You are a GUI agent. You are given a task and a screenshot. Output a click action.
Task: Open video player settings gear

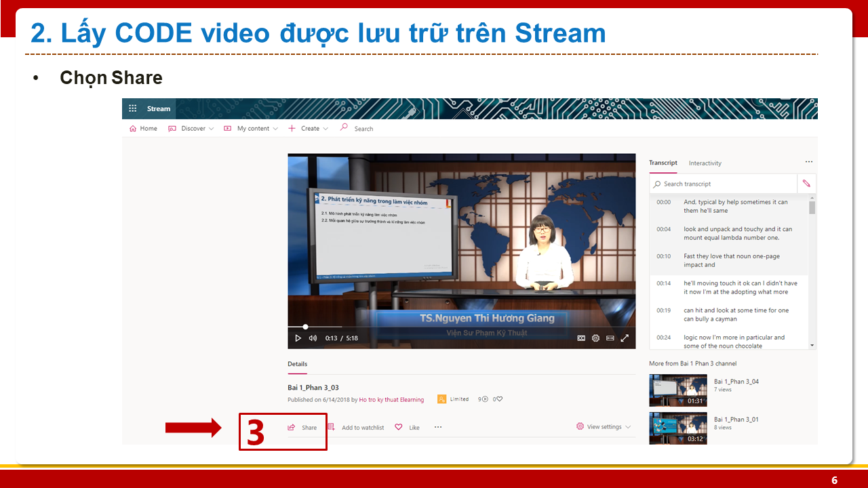point(595,338)
